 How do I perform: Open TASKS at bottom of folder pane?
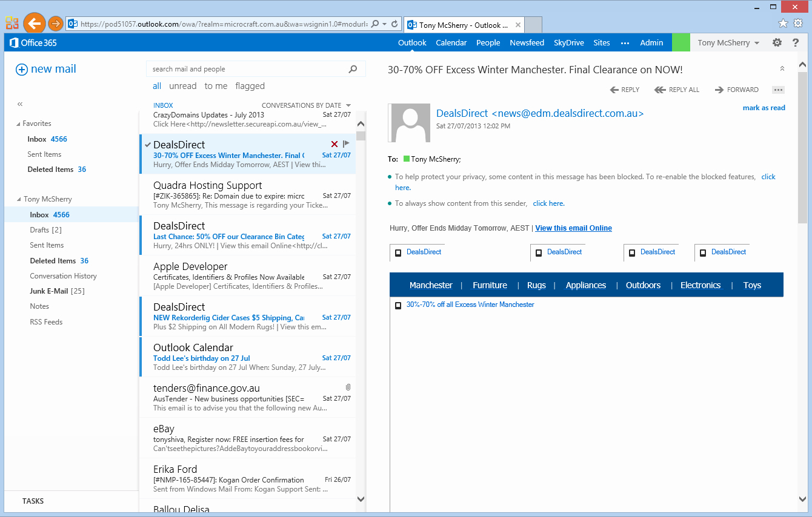click(x=33, y=501)
